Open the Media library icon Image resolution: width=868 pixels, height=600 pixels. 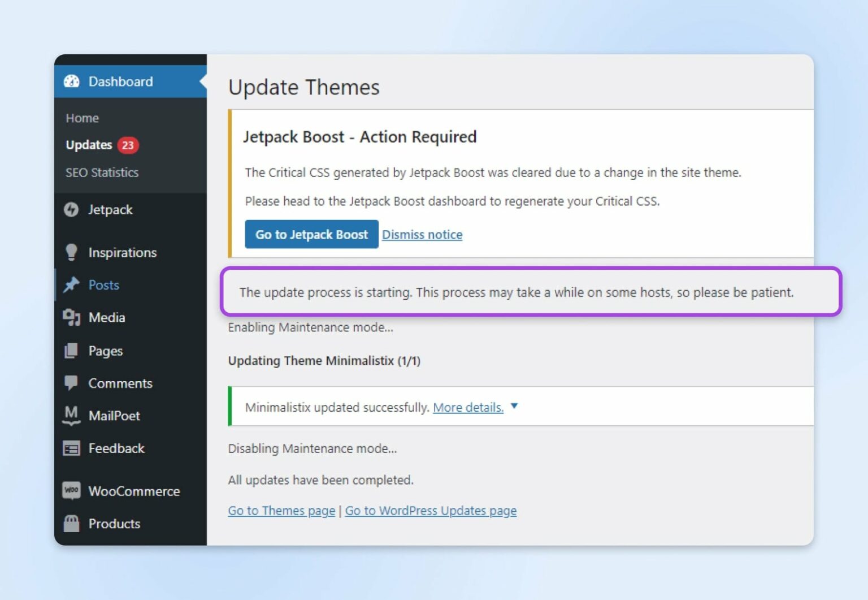click(71, 317)
